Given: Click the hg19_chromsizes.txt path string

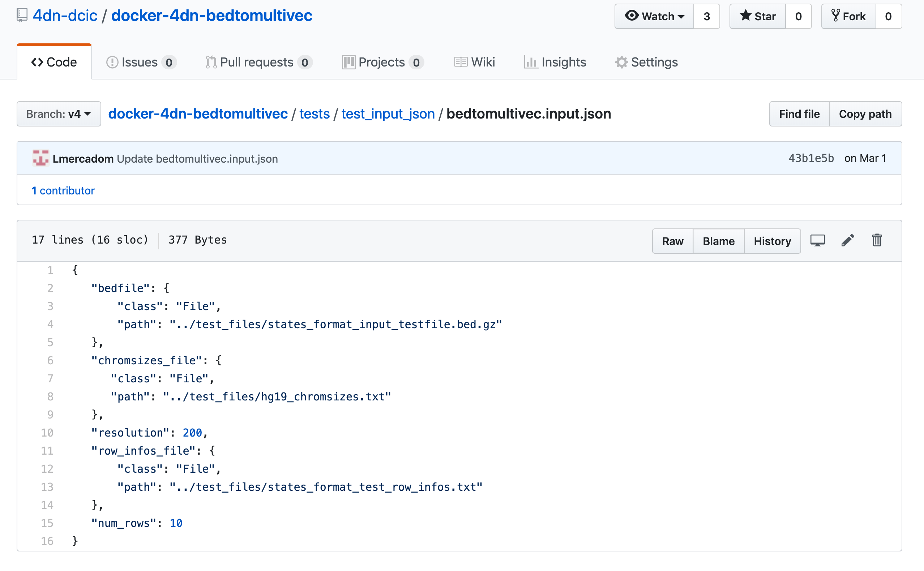Looking at the screenshot, I should 277,396.
